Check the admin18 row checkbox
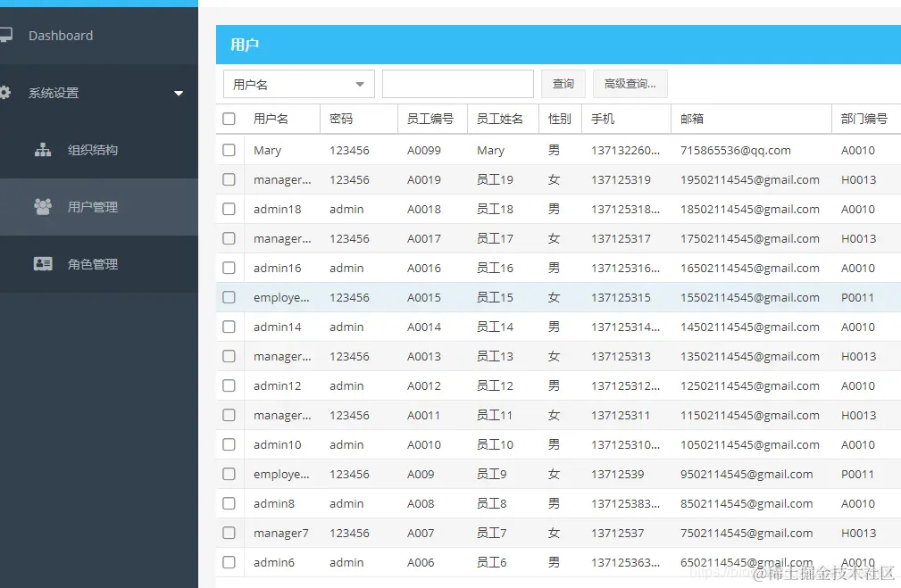This screenshot has width=901, height=588. [x=229, y=209]
